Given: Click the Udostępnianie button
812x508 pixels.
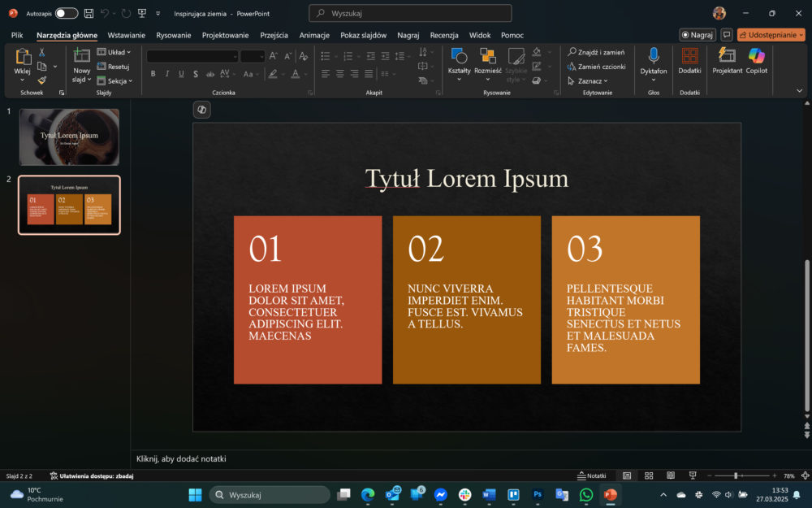Looking at the screenshot, I should (x=771, y=35).
